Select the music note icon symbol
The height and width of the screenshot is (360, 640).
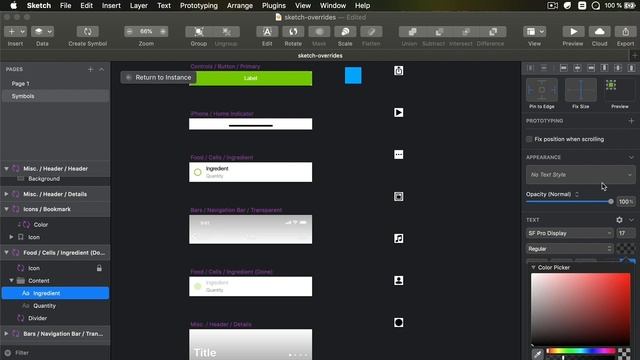pyautogui.click(x=399, y=238)
